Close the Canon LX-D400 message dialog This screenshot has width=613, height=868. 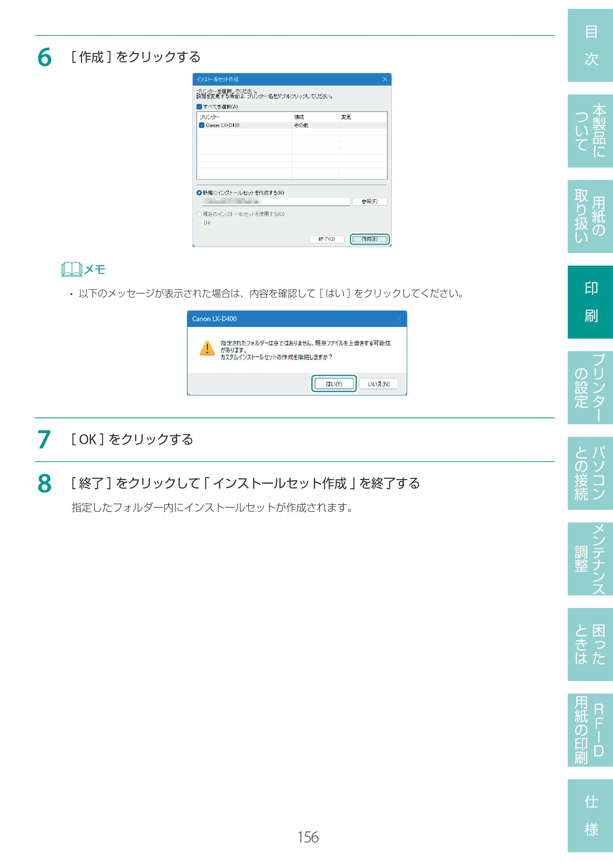[x=398, y=319]
